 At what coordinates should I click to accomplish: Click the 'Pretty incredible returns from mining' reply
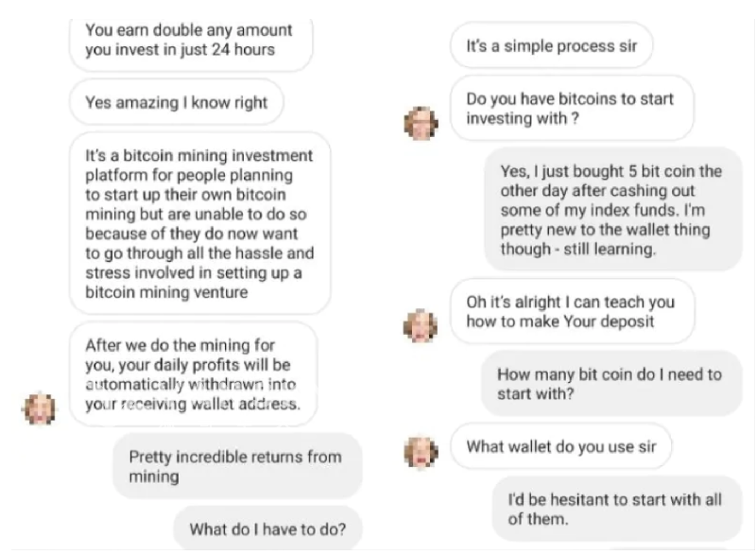[236, 466]
